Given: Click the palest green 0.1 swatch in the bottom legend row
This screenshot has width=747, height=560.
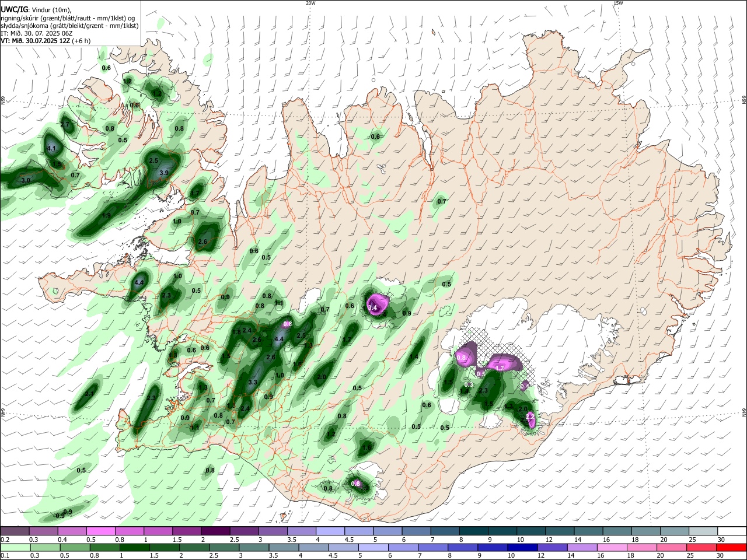Looking at the screenshot, I should point(15,547).
